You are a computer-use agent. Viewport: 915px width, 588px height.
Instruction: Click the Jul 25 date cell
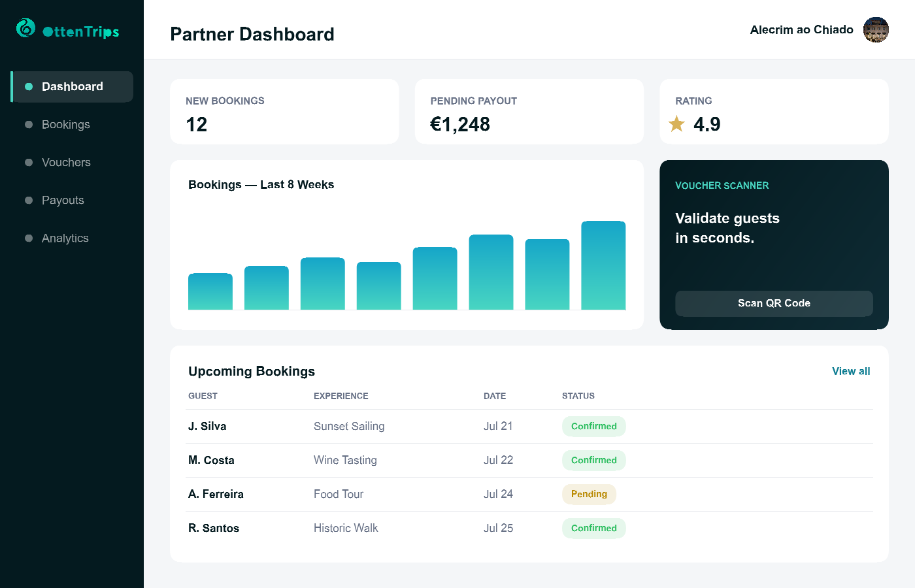pyautogui.click(x=498, y=529)
